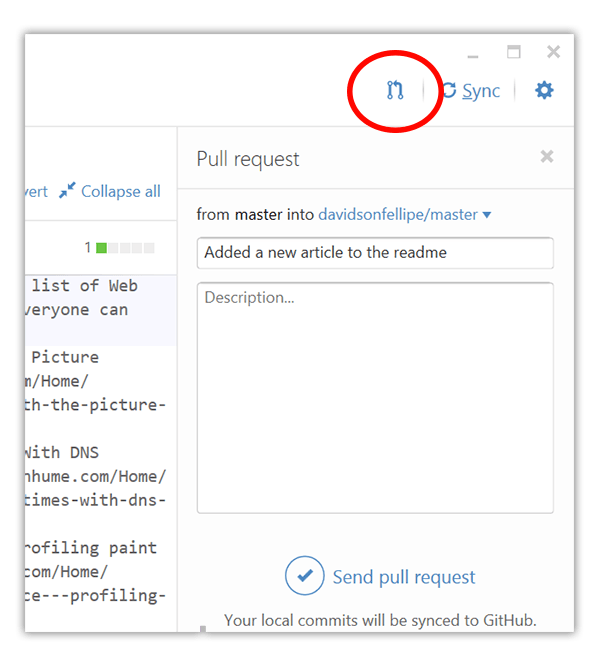This screenshot has height=662, width=600.
Task: Expand the davidsonfellipe/master branch dropdown arrow
Action: [486, 215]
